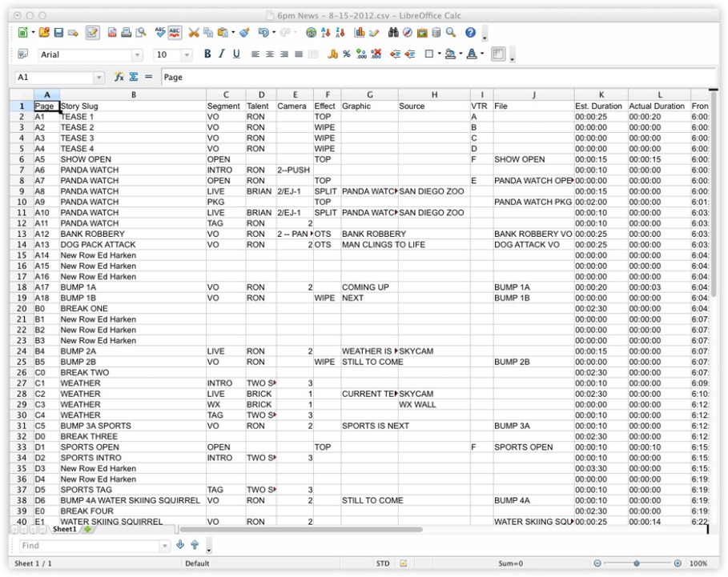The height and width of the screenshot is (577, 728).
Task: Apply percent number format
Action: tap(347, 54)
